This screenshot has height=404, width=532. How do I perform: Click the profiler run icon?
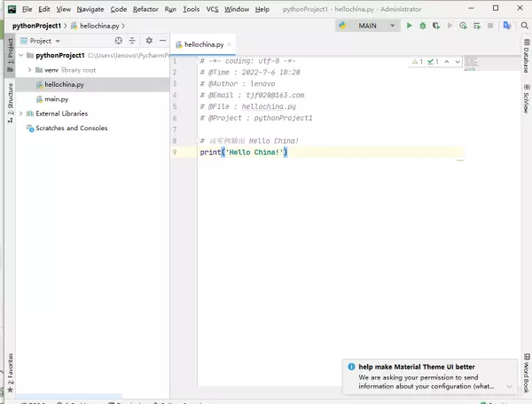[463, 26]
